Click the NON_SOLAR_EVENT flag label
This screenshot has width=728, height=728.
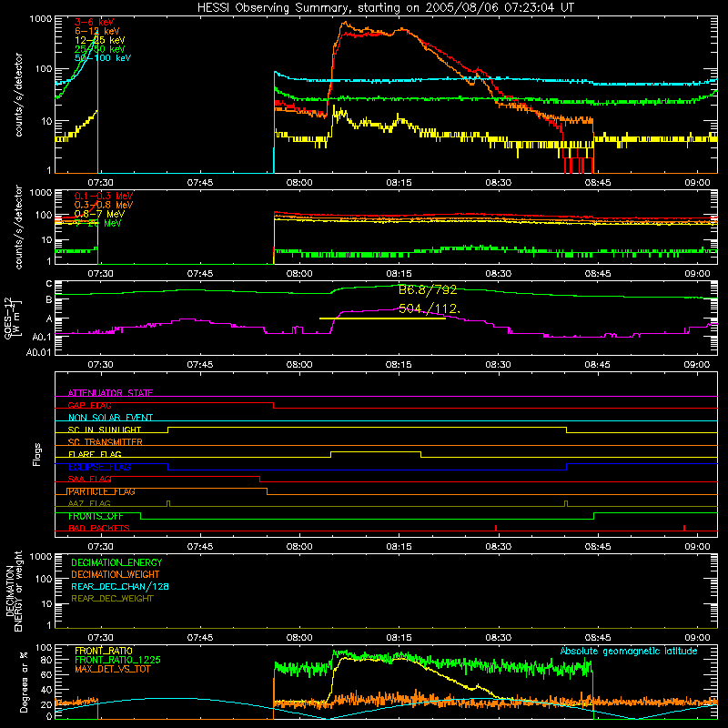tap(110, 418)
